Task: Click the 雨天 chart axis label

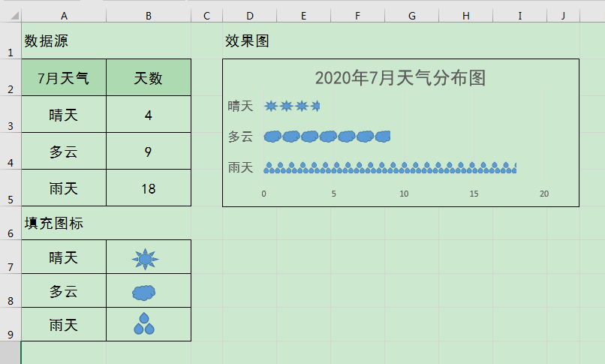Action: (240, 167)
